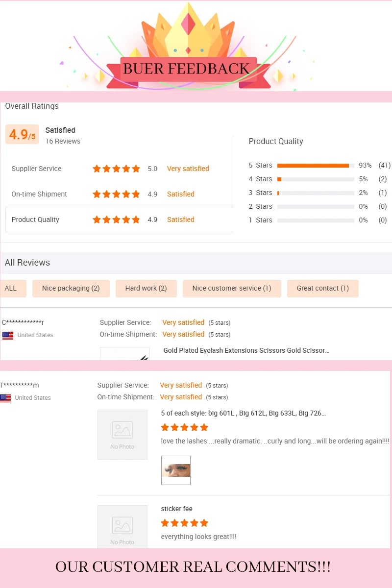Image resolution: width=392 pixels, height=588 pixels.
Task: Click the Supplier Service star rating
Action: 116,169
